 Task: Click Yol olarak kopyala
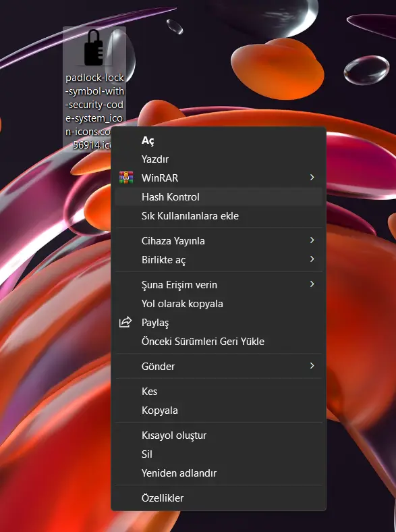click(x=219, y=303)
